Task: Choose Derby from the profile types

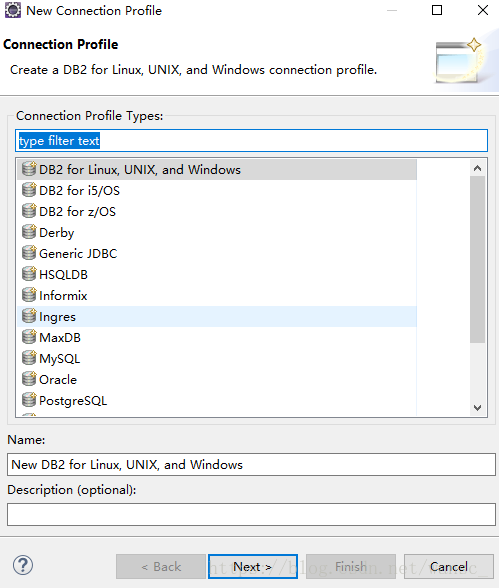Action: coord(217,232)
